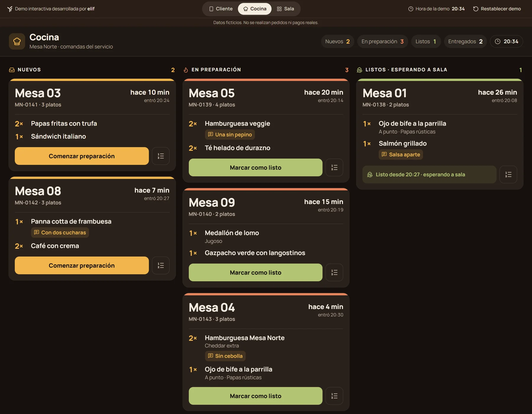Mark Mesa 09 order as listo

pyautogui.click(x=255, y=272)
